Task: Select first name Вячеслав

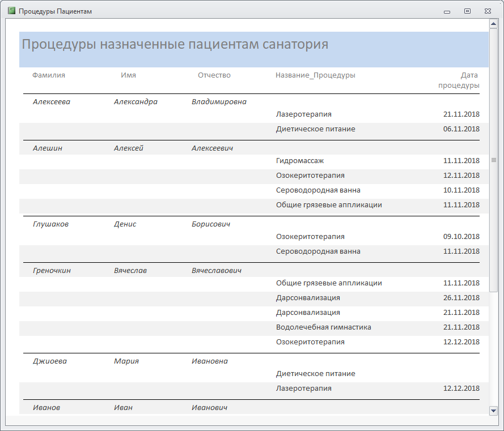Action: 130,271
